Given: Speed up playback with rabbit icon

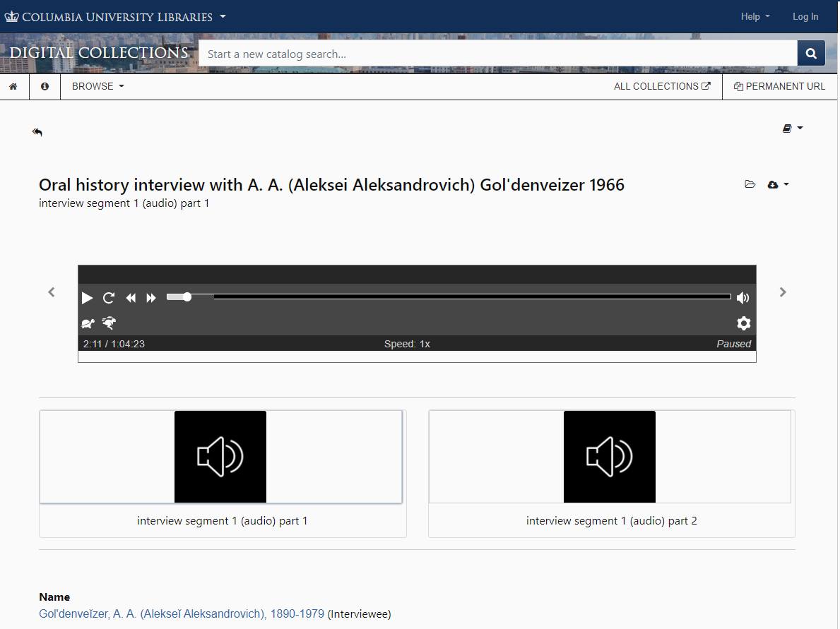Looking at the screenshot, I should click(110, 323).
